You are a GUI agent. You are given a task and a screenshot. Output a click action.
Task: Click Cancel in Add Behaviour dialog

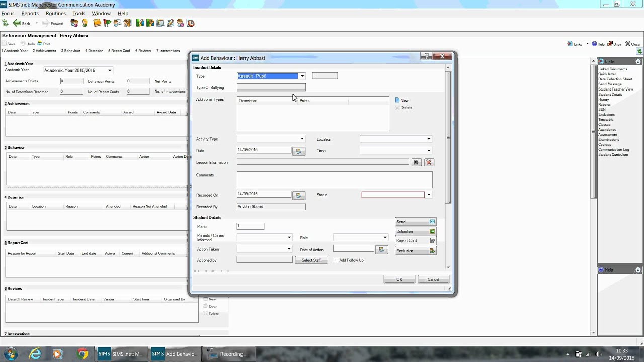[433, 279]
